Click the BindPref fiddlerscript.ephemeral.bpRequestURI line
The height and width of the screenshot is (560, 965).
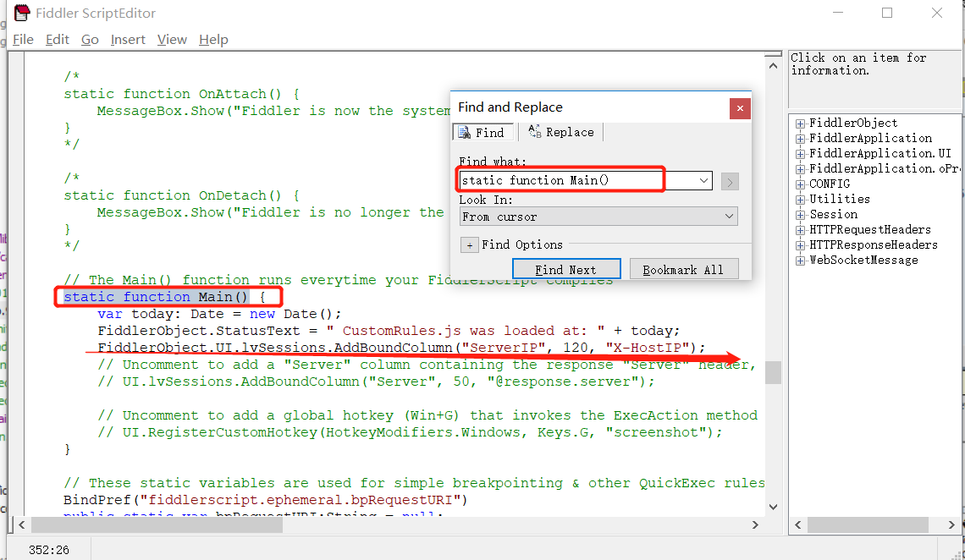click(265, 500)
